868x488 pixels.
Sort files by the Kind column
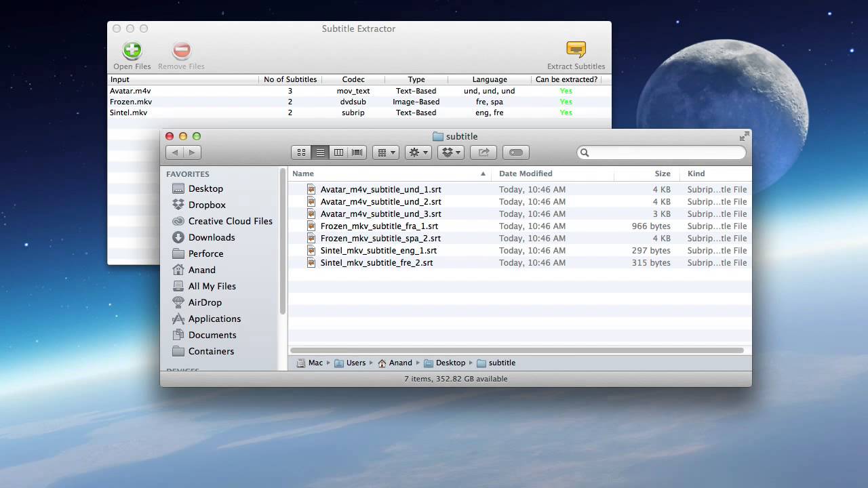click(x=717, y=174)
